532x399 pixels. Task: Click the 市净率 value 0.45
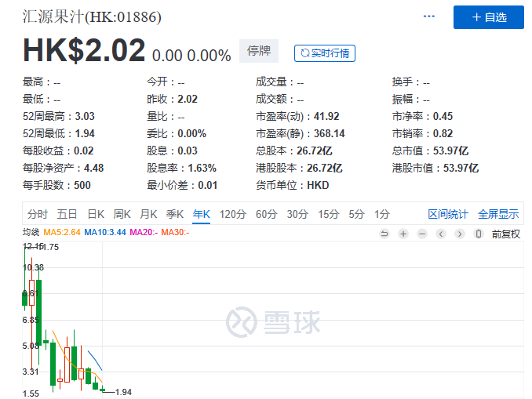pos(443,116)
